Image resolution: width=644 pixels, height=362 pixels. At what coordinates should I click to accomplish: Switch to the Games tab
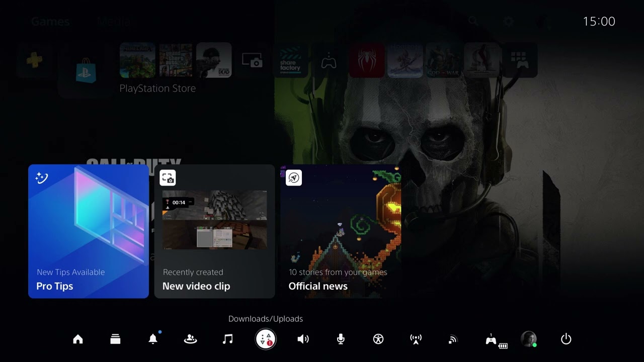point(50,22)
